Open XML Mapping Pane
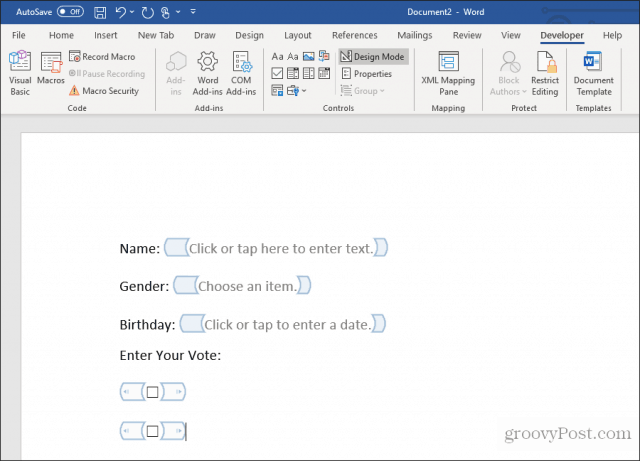 pyautogui.click(x=448, y=73)
